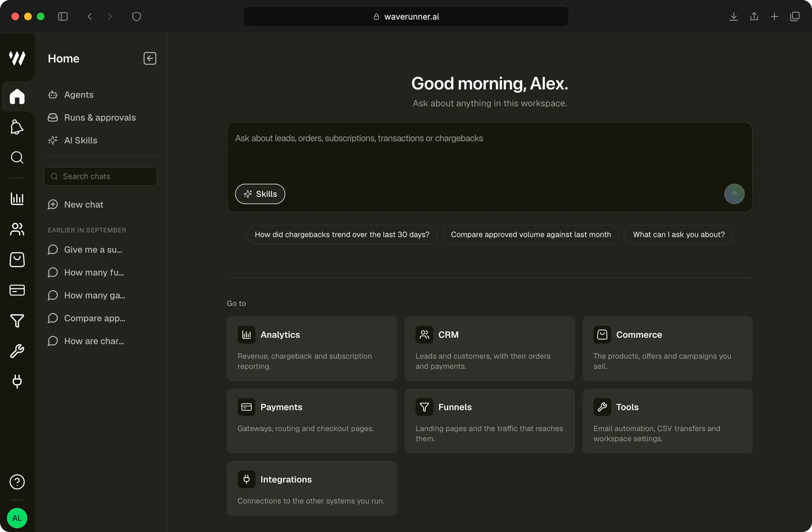The image size is (812, 532).
Task: Open Payments card icon in left rail
Action: [x=17, y=290]
